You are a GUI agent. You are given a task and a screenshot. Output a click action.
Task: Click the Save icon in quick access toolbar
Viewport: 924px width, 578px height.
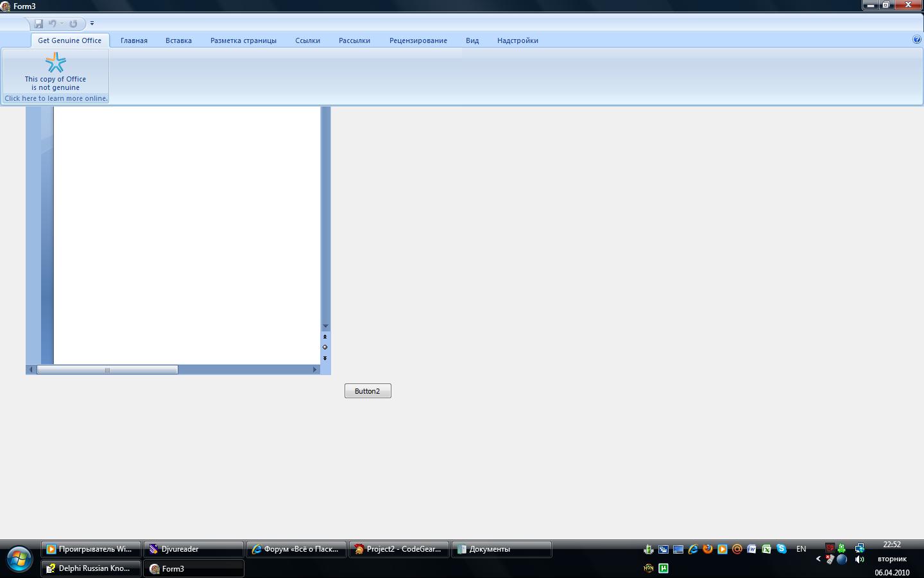[38, 24]
